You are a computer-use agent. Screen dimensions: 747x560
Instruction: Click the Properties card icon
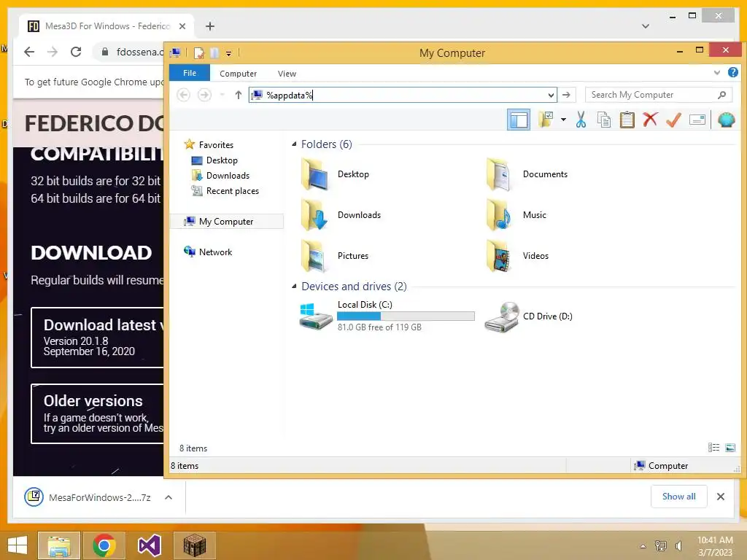[697, 120]
